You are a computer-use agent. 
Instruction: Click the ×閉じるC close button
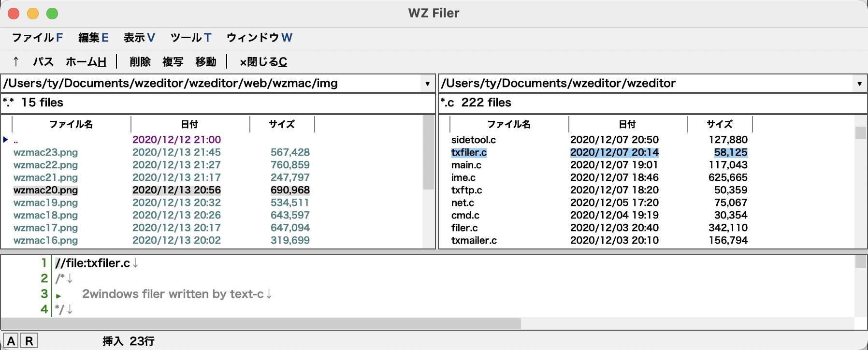point(263,62)
